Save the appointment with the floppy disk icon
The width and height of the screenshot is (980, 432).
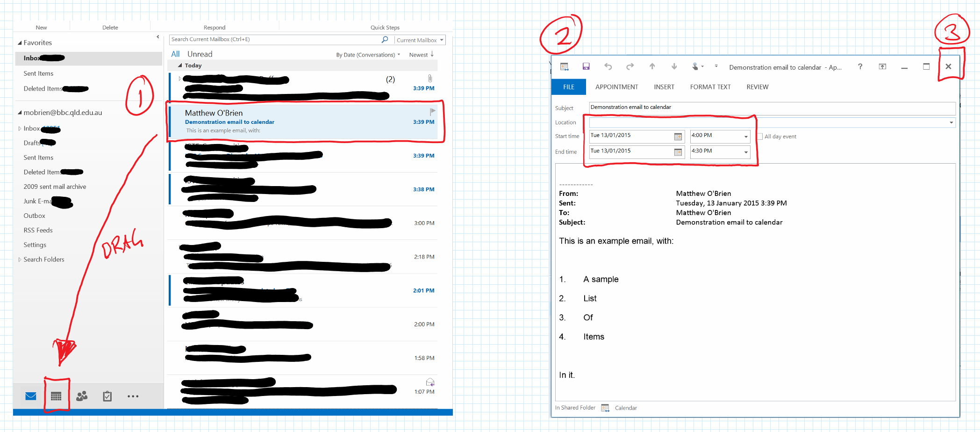(x=586, y=66)
